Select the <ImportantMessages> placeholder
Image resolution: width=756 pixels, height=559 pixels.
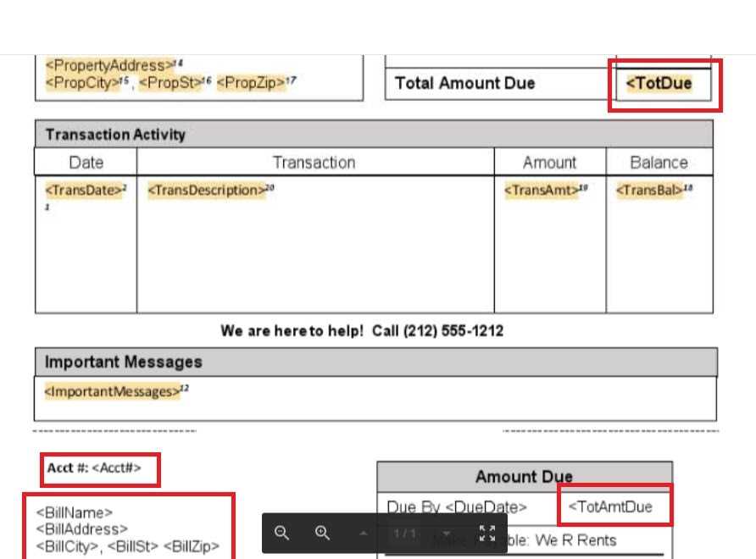tap(112, 391)
